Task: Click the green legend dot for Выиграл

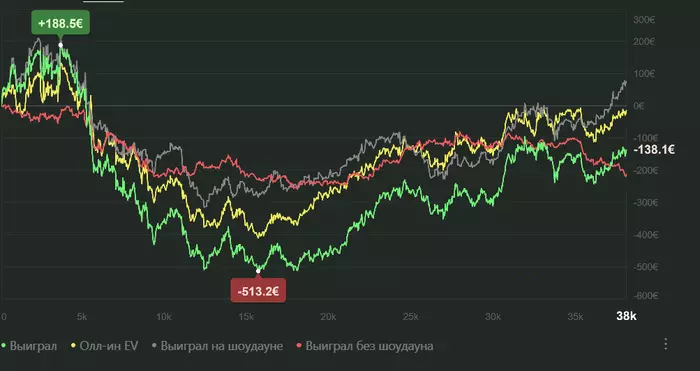Action: tap(4, 346)
